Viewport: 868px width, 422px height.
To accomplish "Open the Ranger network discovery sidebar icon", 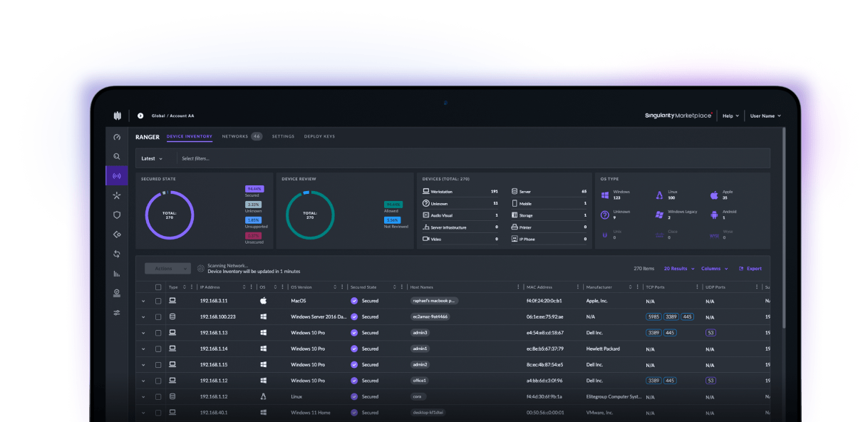I will pos(117,175).
